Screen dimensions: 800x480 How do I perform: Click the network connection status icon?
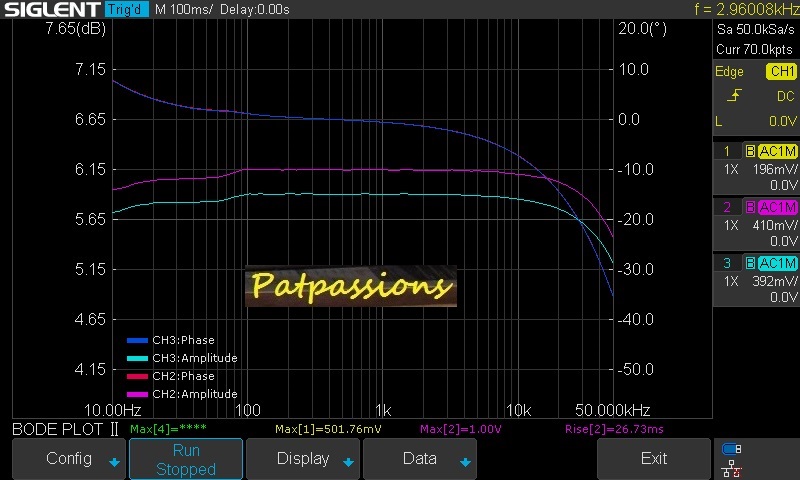(x=731, y=467)
